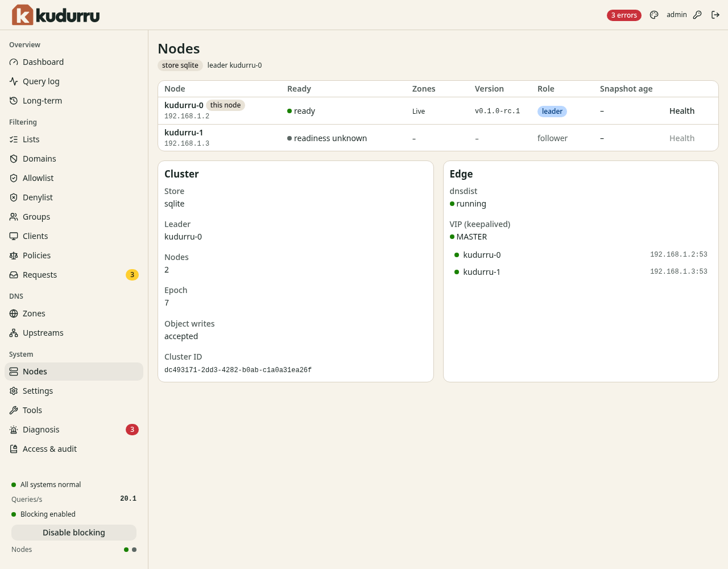Click the 'readiness unknown' status
This screenshot has width=728, height=569.
coord(327,138)
